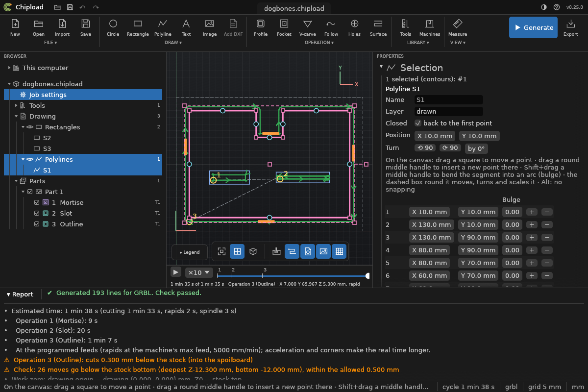Uncheck the Part 1 checkbox
The height and width of the screenshot is (392, 588).
tap(30, 192)
